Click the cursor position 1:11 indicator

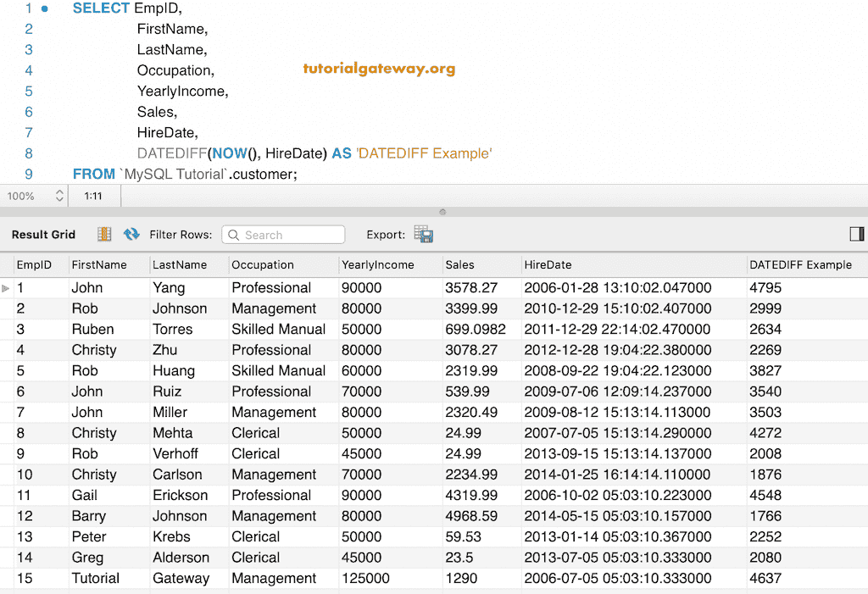[x=93, y=196]
